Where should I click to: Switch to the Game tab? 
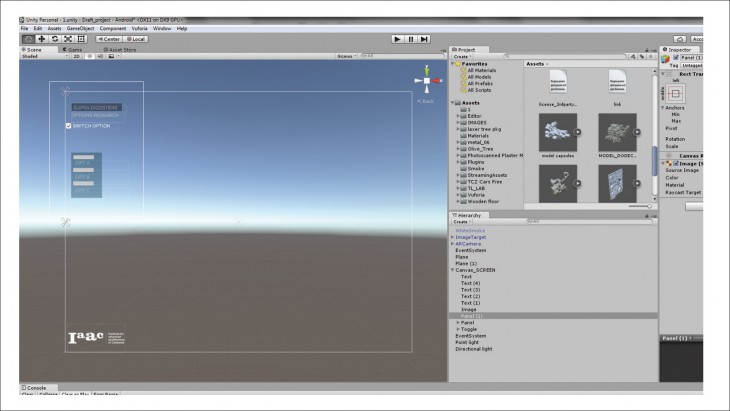(73, 48)
